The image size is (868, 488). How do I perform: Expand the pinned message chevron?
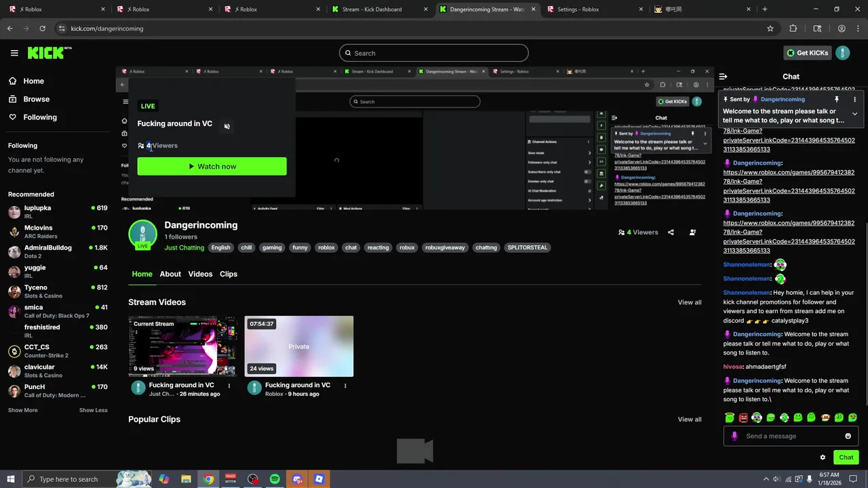click(854, 114)
